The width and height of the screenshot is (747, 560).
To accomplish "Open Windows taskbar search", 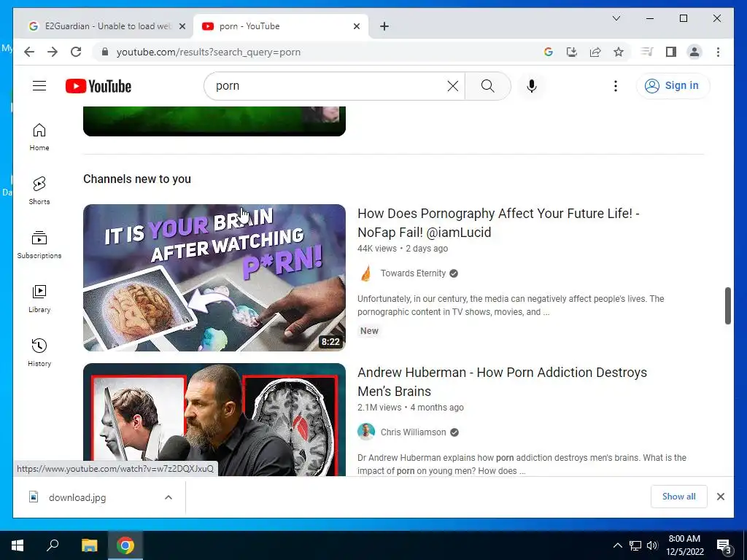I will pos(53,545).
